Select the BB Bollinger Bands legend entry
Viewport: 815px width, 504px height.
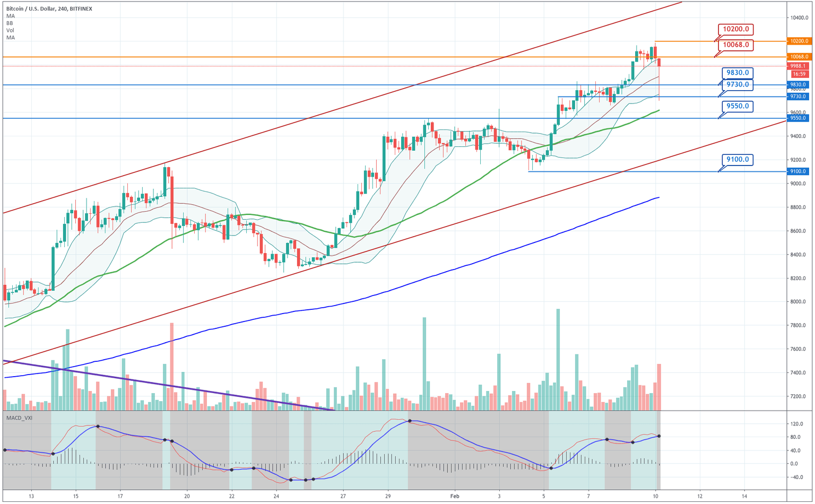(8, 23)
